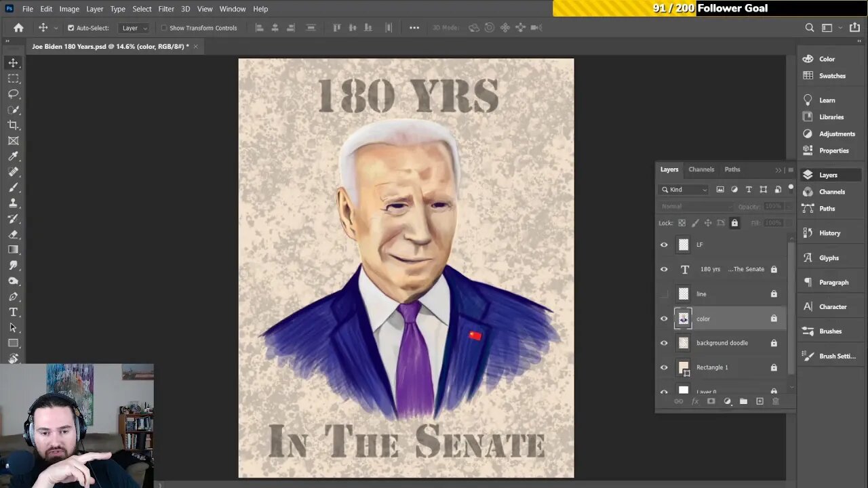The height and width of the screenshot is (488, 868).
Task: Click the color layer thumbnail
Action: tap(684, 319)
